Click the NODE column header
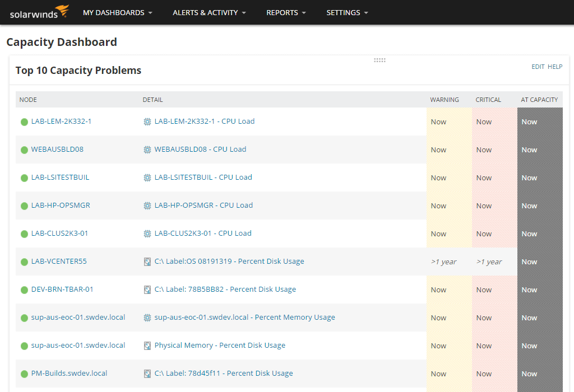 (x=28, y=100)
